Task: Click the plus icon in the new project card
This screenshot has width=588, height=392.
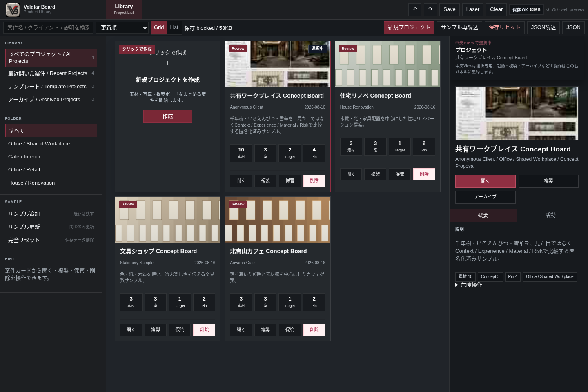Action: tap(167, 63)
